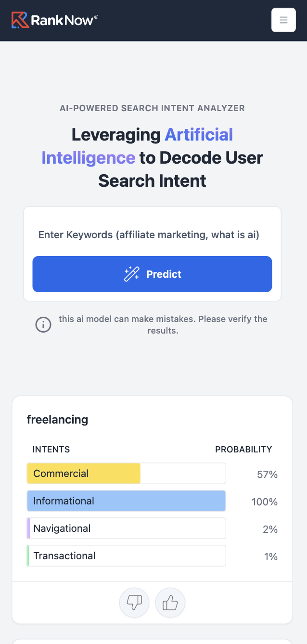This screenshot has height=644, width=307.
Task: Click the thumbs up feedback icon
Action: click(170, 602)
